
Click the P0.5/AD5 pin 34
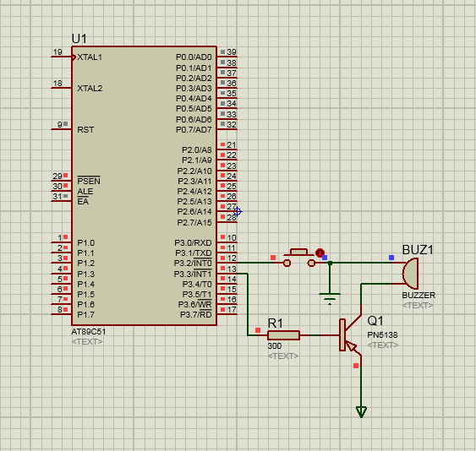pos(227,108)
